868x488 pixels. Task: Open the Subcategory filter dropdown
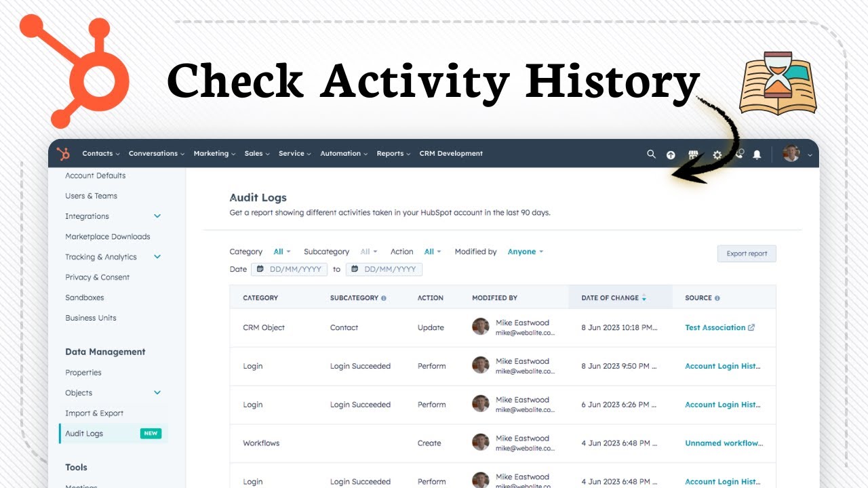[x=369, y=251]
